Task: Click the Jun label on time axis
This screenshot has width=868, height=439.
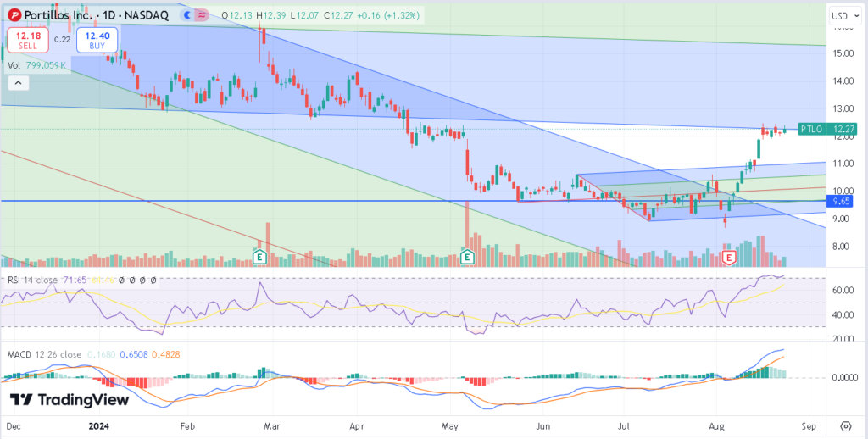Action: coord(543,427)
